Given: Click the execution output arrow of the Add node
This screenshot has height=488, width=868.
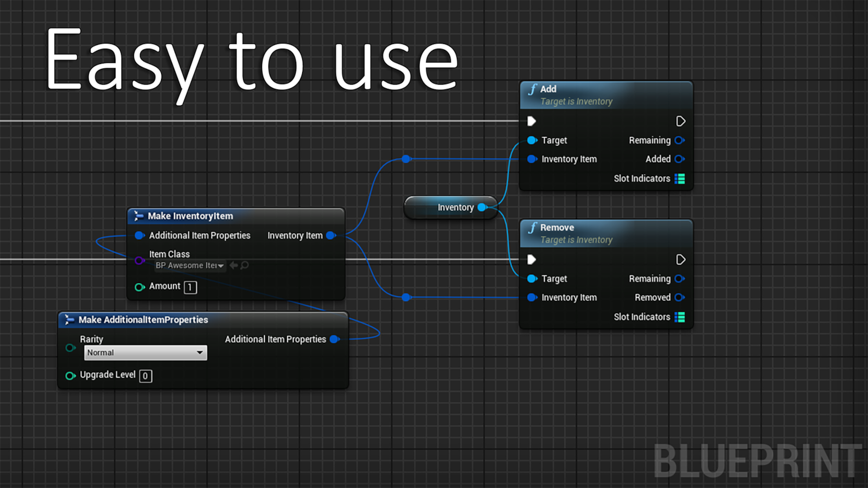Looking at the screenshot, I should [681, 121].
